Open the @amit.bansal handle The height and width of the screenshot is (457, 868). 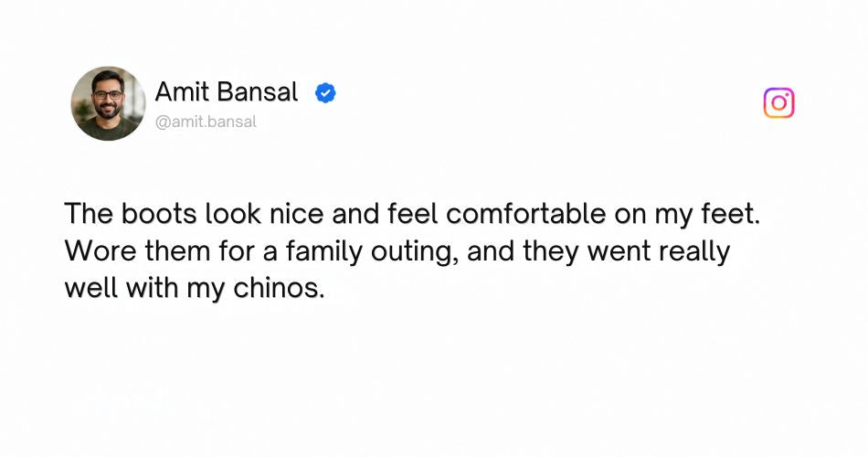click(x=206, y=122)
